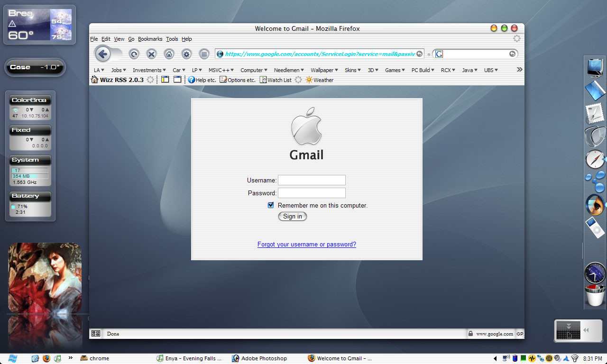Open the Photoshop eye dock icon
Viewport: 607px width, 364px height.
pyautogui.click(x=595, y=205)
